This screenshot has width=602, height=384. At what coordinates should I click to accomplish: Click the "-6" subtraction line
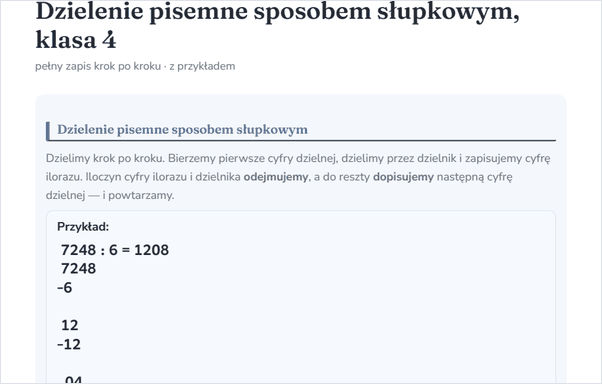click(64, 287)
